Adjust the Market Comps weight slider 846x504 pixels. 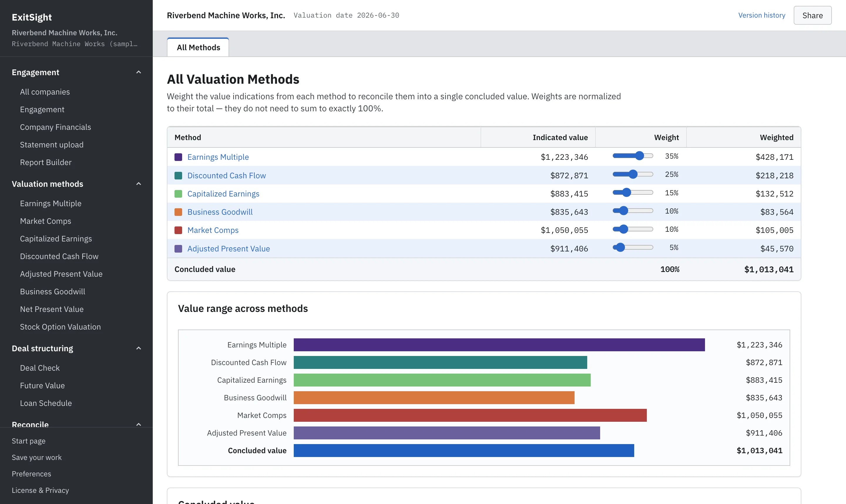[x=633, y=229]
